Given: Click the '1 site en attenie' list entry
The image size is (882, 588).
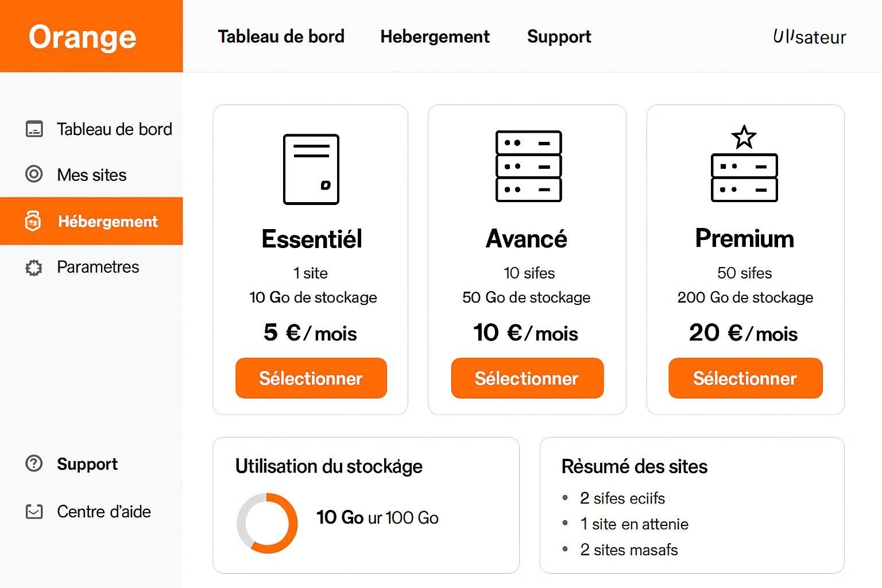Looking at the screenshot, I should pos(634,524).
